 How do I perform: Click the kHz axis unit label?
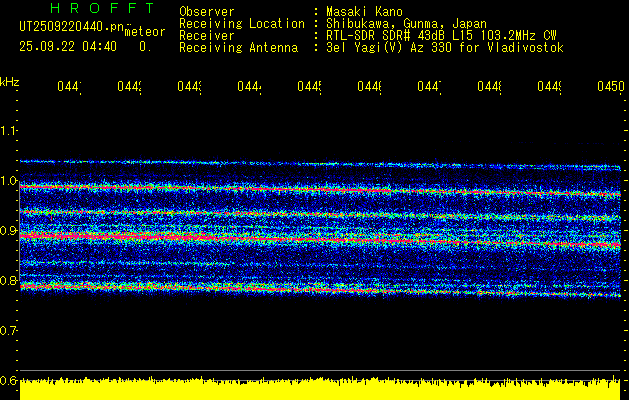click(x=10, y=80)
